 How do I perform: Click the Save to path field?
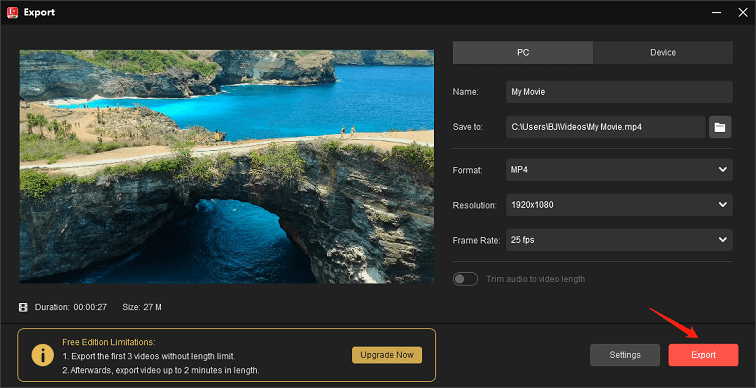click(x=606, y=127)
